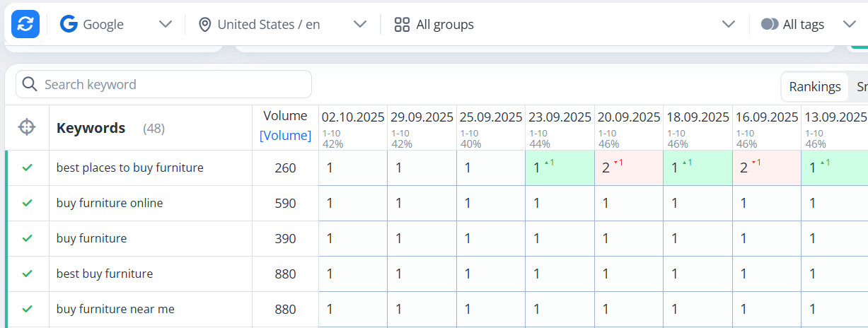The height and width of the screenshot is (328, 868).
Task: Click the Keywords column header
Action: (91, 128)
